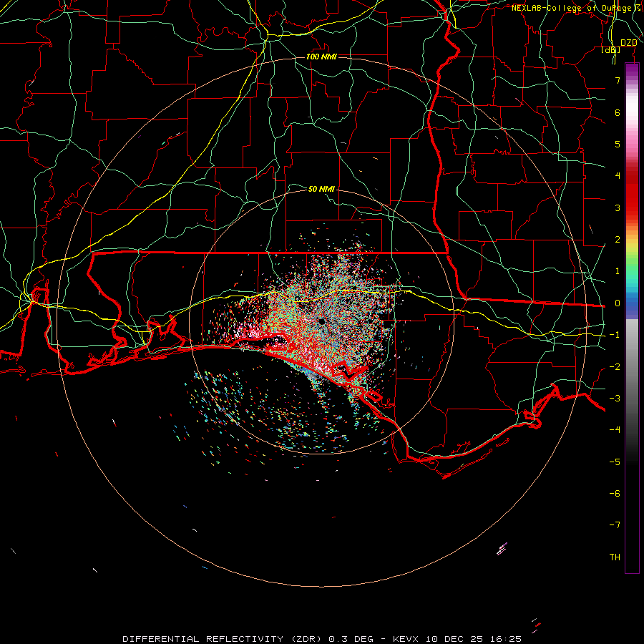Click the 50 NMI range ring label
Viewport: 644px width, 644px height.
321,189
